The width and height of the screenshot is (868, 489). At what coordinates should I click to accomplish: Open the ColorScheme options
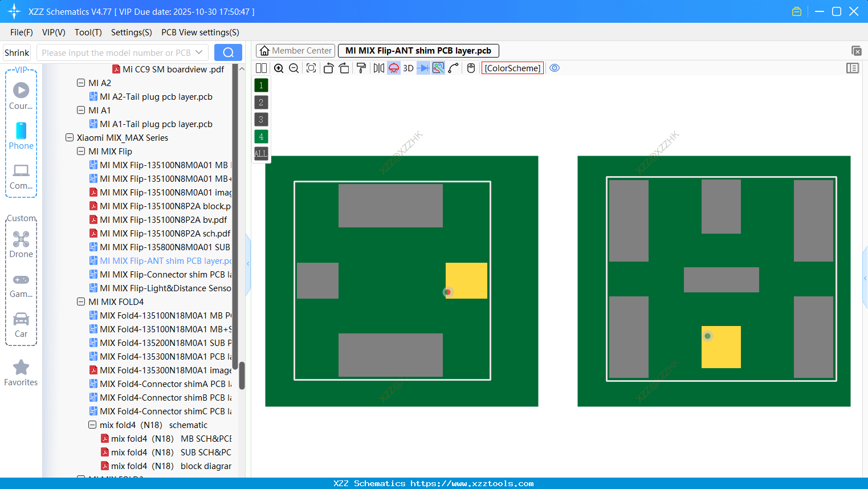(513, 68)
